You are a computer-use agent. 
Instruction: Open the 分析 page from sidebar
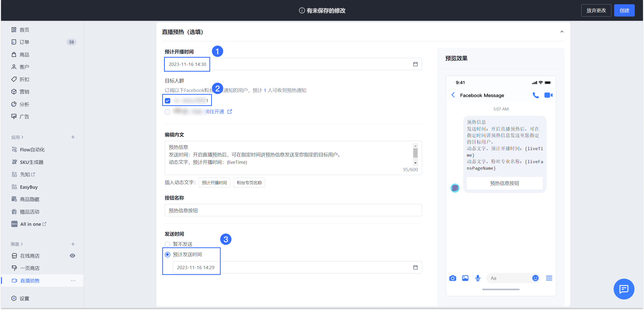point(25,104)
